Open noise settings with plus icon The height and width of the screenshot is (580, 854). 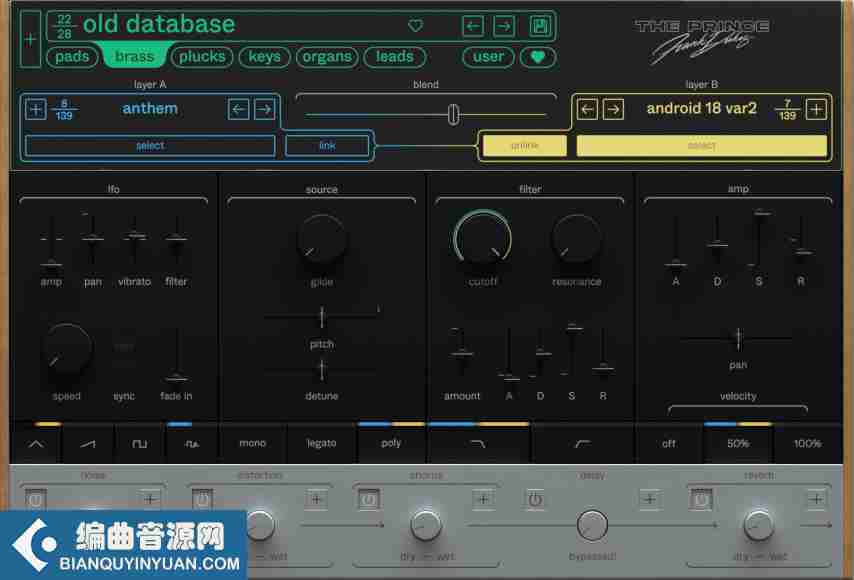[150, 499]
